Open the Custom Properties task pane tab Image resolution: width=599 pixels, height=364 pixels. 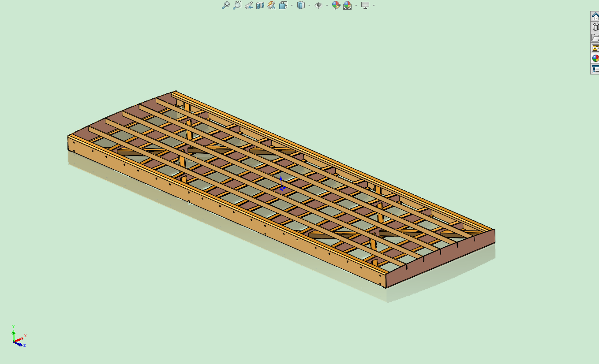595,69
